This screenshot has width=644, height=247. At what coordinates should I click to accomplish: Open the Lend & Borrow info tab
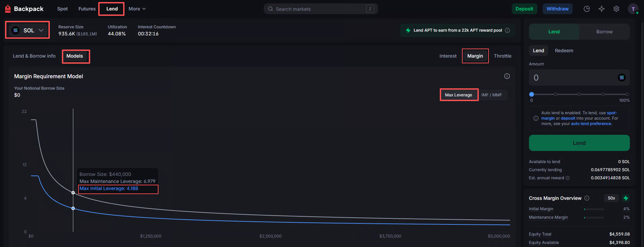tap(34, 56)
